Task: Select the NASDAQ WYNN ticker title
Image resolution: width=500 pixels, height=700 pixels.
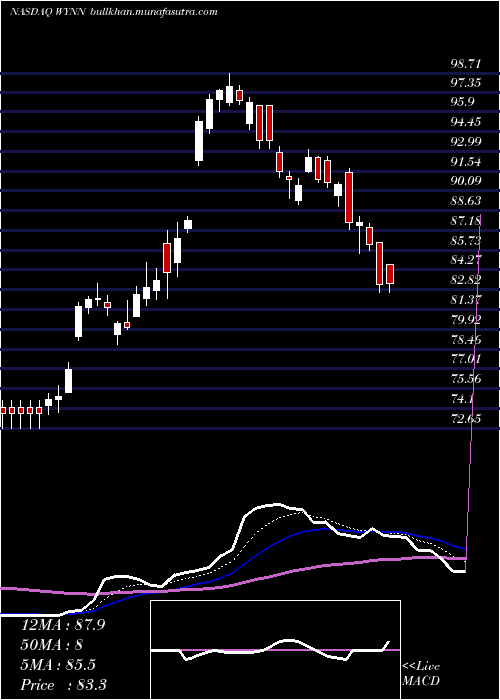Action: pyautogui.click(x=48, y=12)
